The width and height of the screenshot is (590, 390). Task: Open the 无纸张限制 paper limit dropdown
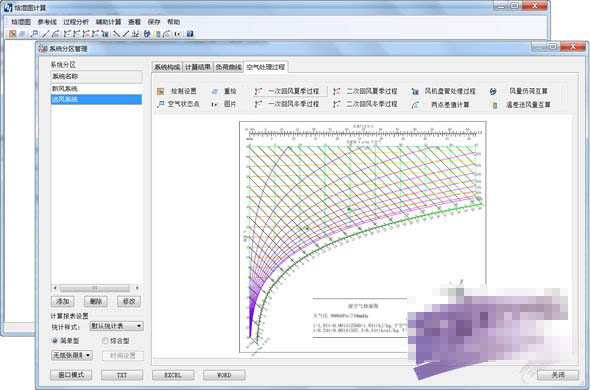click(71, 355)
